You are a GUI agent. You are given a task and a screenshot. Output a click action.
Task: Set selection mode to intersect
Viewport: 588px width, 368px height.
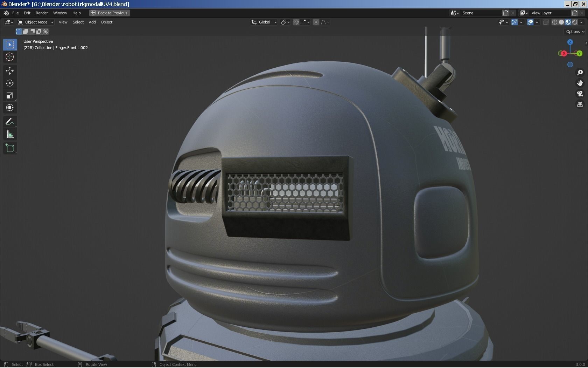point(45,32)
